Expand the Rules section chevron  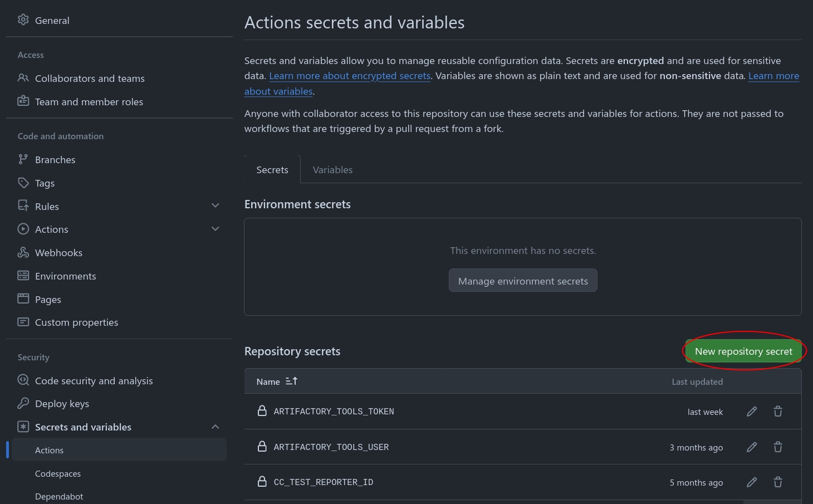(216, 206)
